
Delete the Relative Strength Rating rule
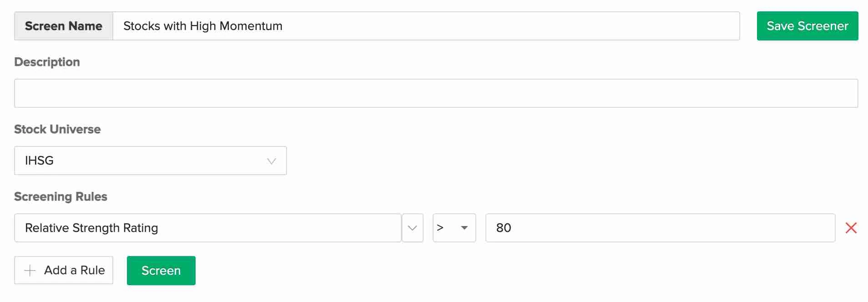tap(851, 228)
